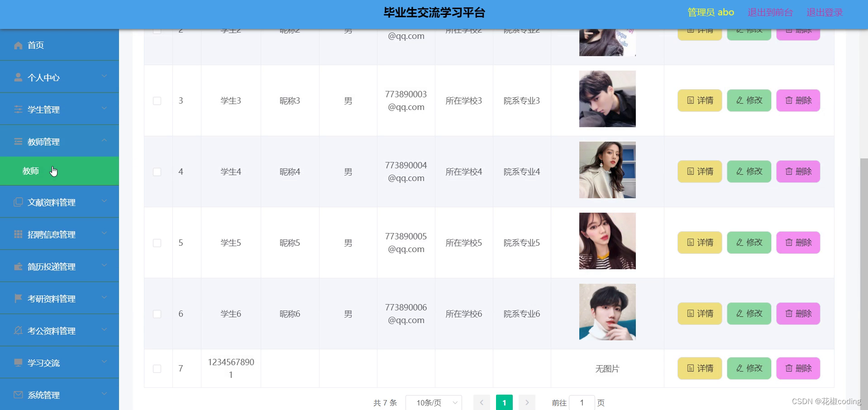Click 修改 for 学生5
The width and height of the screenshot is (868, 410).
pos(749,243)
